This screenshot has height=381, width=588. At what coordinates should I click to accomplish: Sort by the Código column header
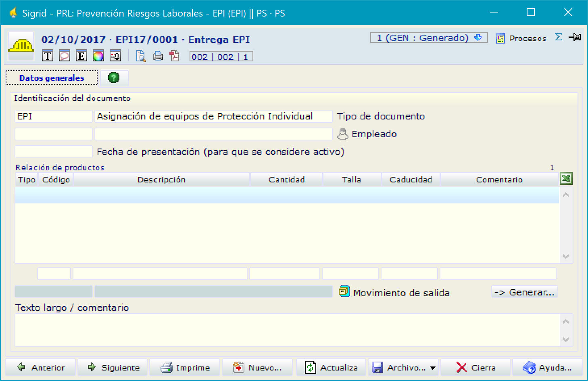pyautogui.click(x=56, y=180)
